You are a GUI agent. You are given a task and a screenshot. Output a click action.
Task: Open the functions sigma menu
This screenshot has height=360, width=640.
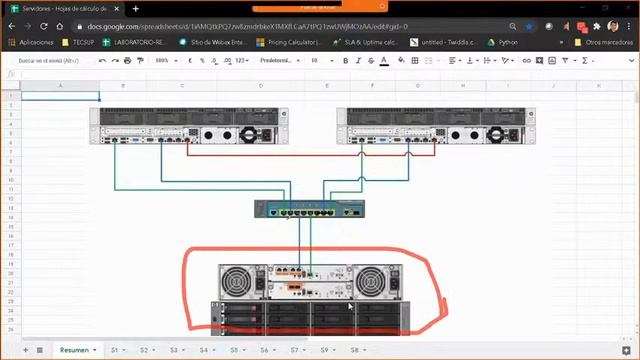point(585,60)
